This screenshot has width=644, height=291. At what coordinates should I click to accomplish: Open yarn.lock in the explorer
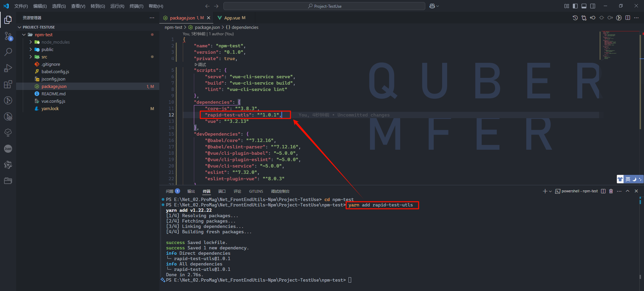click(50, 108)
